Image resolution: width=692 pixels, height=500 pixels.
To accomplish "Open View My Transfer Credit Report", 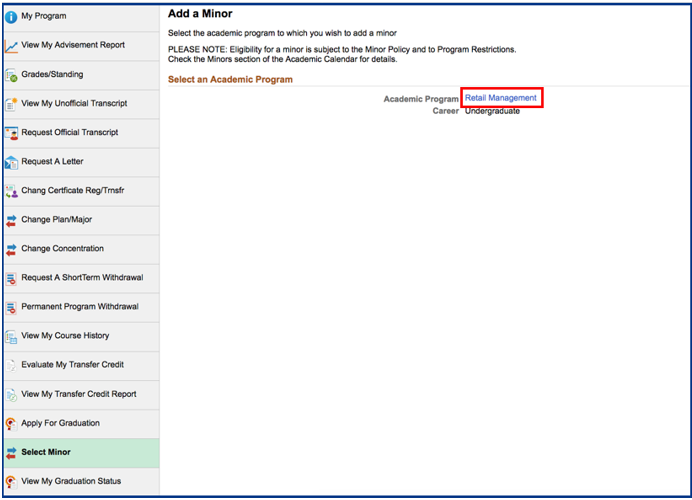I will click(78, 394).
